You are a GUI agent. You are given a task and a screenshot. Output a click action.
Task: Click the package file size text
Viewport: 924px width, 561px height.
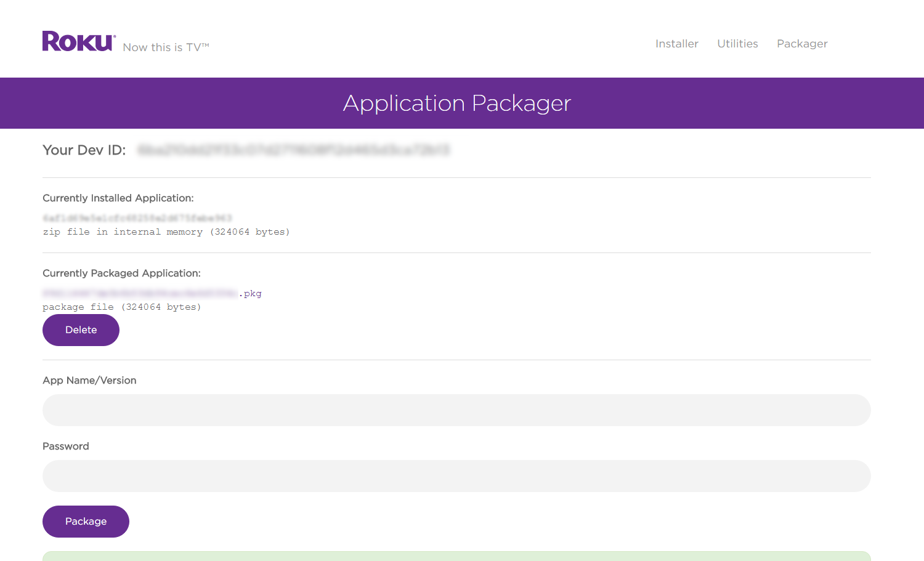coord(121,307)
